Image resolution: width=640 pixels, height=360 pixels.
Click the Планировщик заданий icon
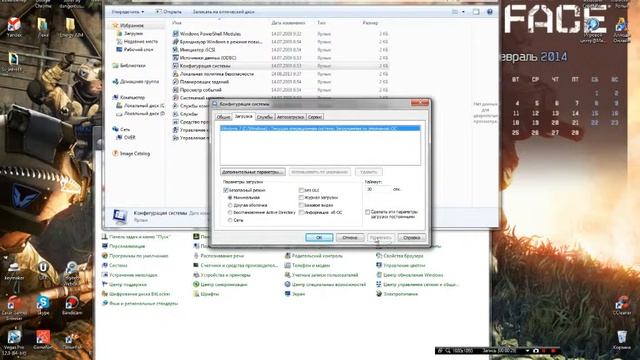coord(175,82)
